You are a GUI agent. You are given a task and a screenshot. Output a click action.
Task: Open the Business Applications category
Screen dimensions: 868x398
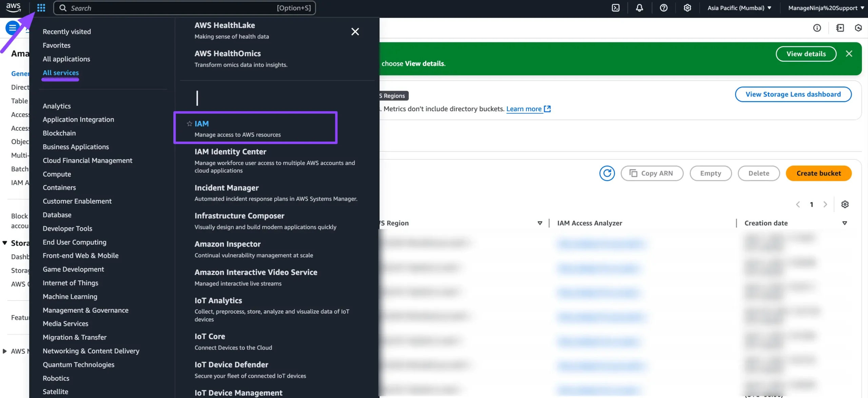click(x=76, y=147)
